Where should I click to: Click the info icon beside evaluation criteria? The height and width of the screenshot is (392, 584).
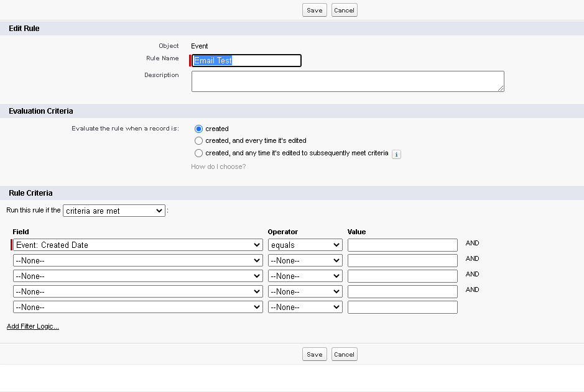tap(396, 154)
